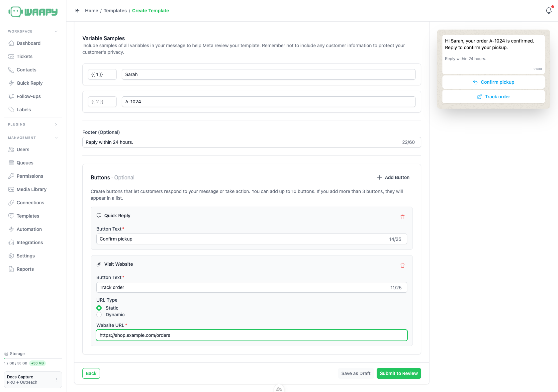
Task: Click the Connections link icon
Action: pos(11,203)
